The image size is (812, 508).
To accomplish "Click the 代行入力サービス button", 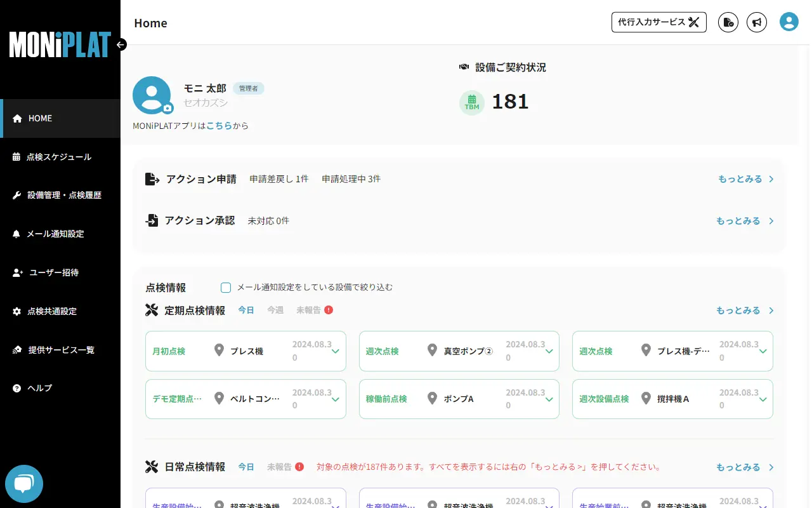I will 658,22.
